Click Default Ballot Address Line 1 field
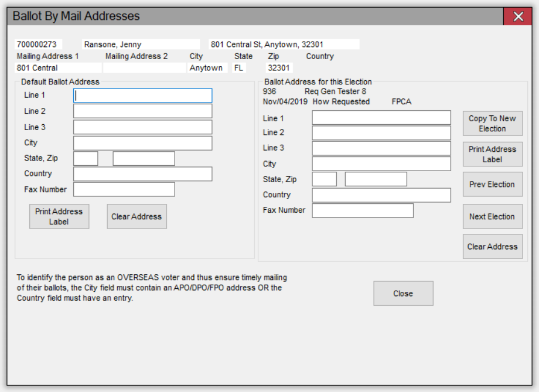The width and height of the screenshot is (539, 392). 142,96
